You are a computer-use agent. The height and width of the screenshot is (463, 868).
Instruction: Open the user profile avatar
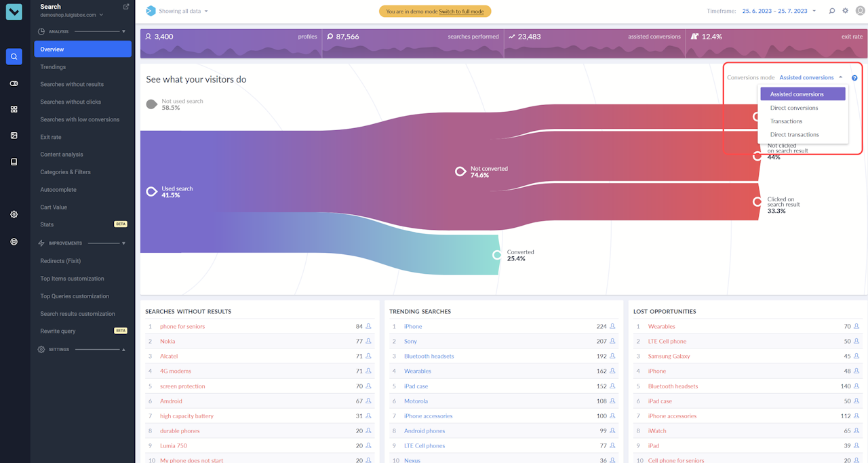(861, 11)
